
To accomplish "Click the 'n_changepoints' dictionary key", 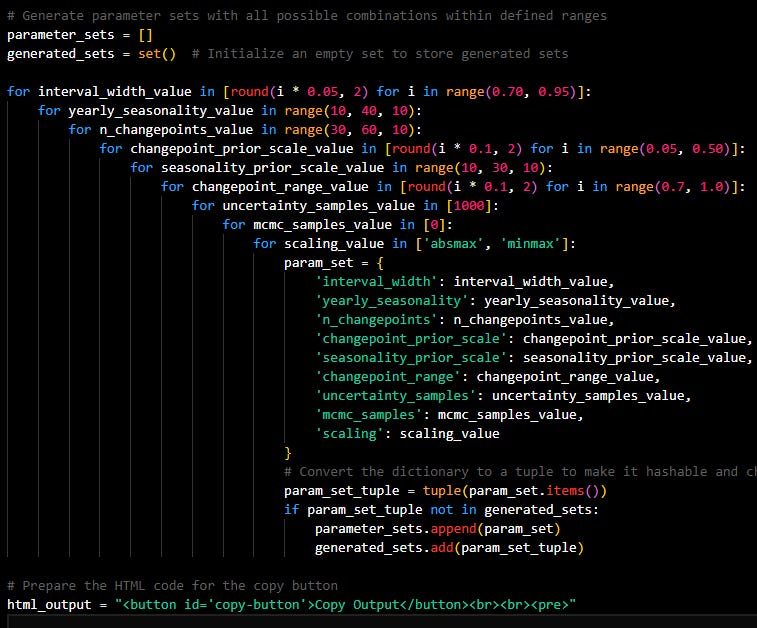I will click(x=377, y=320).
